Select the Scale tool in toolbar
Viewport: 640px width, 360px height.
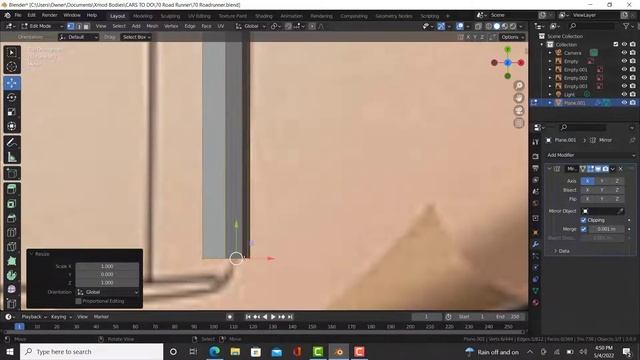click(x=12, y=111)
